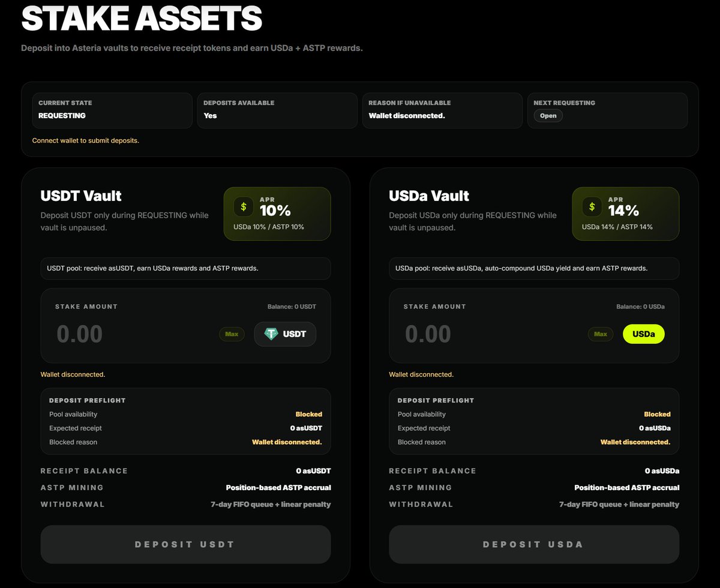Click '7-day FIFO queue + linear penalty' in USDa Vault

click(619, 505)
